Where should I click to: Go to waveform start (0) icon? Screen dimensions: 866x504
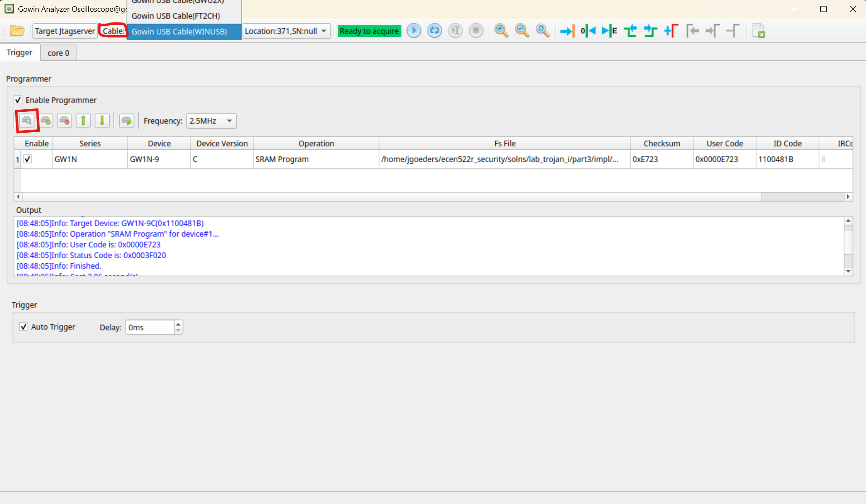click(588, 31)
